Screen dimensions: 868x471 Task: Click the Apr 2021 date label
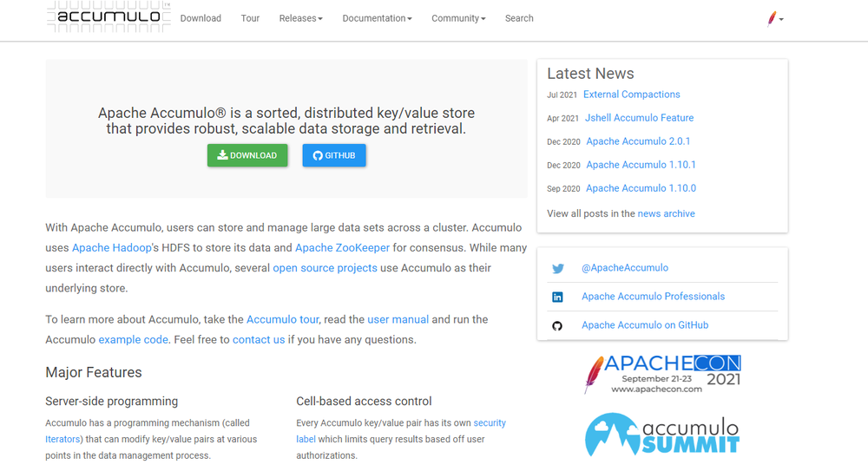(x=563, y=119)
